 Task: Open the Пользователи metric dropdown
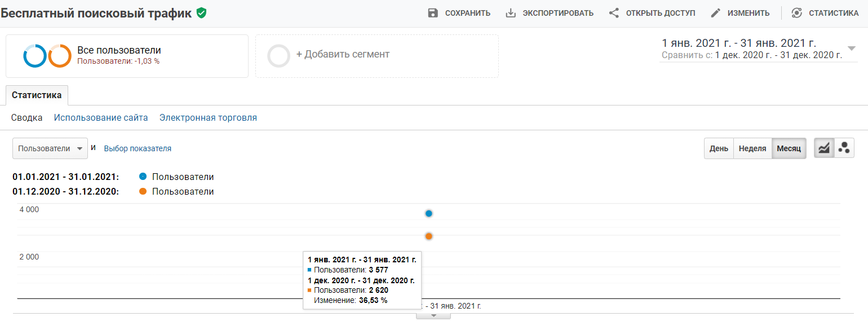coord(50,148)
